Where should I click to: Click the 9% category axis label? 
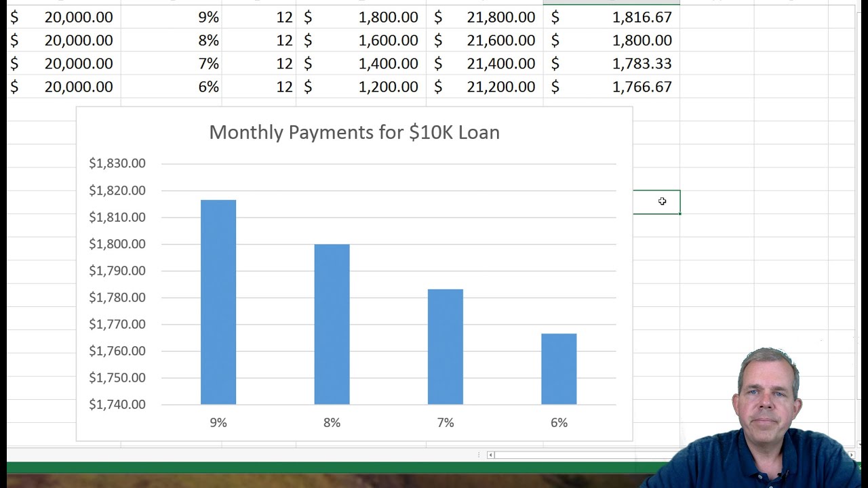(x=218, y=422)
